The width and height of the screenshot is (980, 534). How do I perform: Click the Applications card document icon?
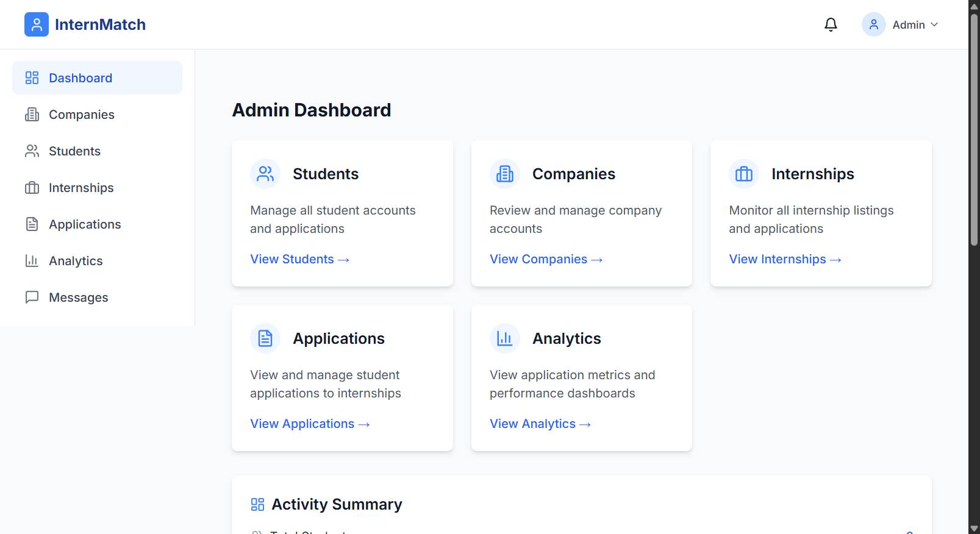(x=265, y=338)
